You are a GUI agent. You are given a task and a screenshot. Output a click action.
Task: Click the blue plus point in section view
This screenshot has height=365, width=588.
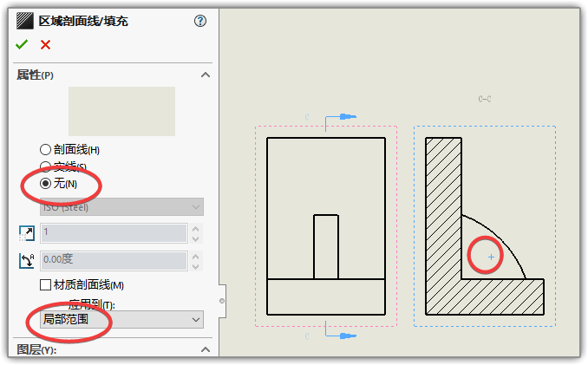(491, 257)
